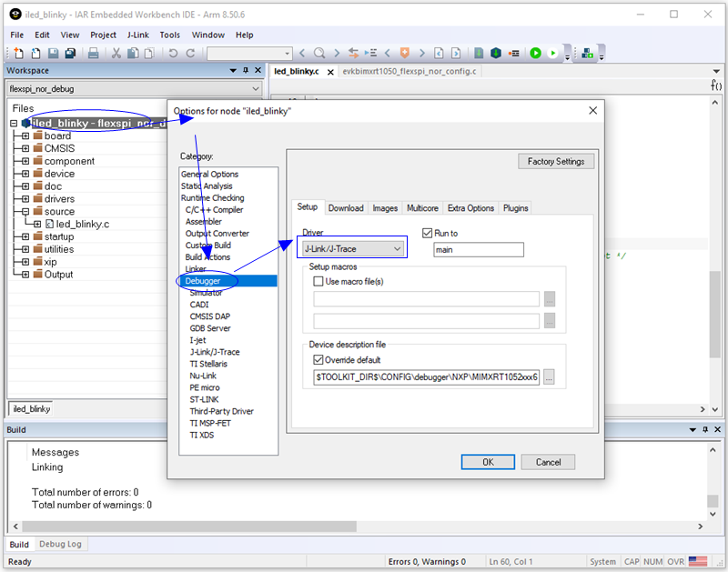The width and height of the screenshot is (728, 572).
Task: Expand the drivers folder in the tree
Action: [x=25, y=199]
